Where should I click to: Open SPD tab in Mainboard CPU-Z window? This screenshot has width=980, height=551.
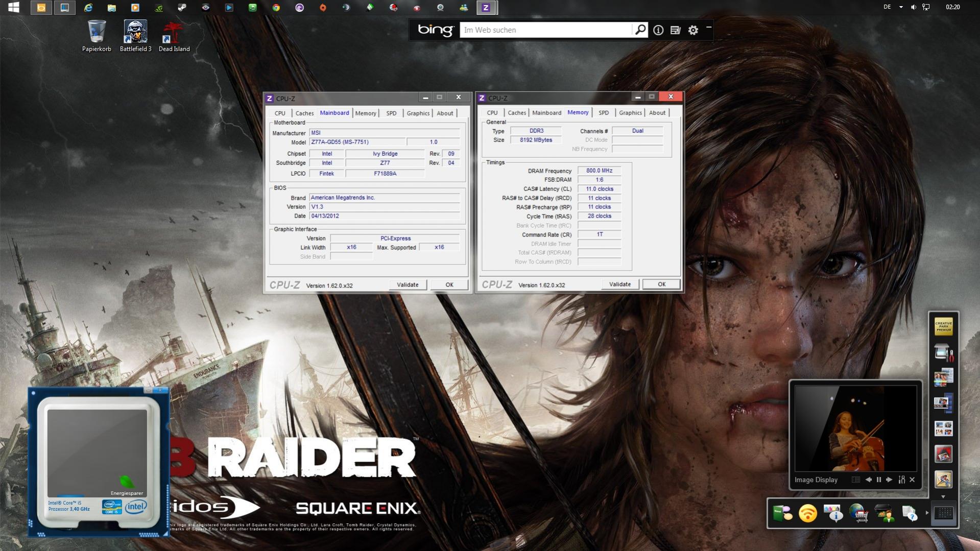391,113
